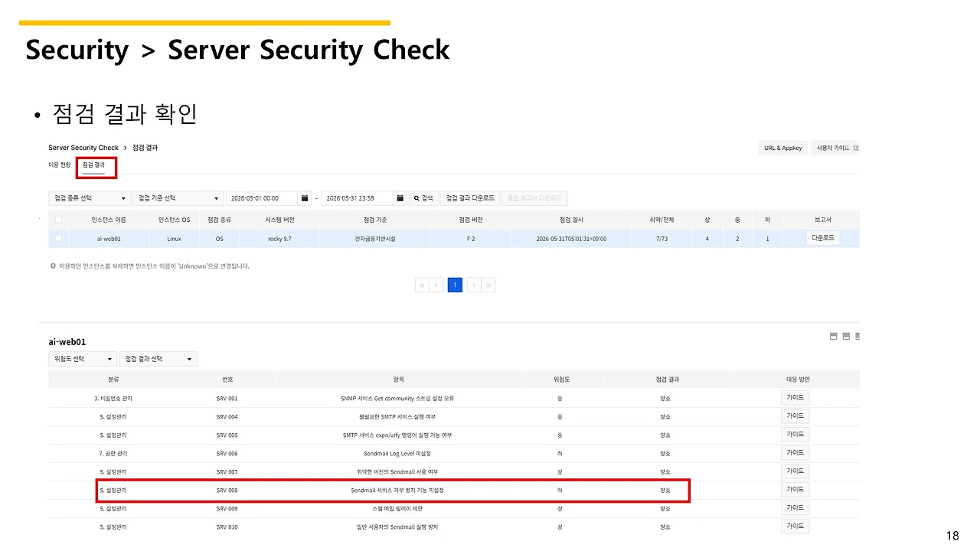Open page 1 in pagination
The width and height of the screenshot is (980, 551).
click(x=455, y=285)
